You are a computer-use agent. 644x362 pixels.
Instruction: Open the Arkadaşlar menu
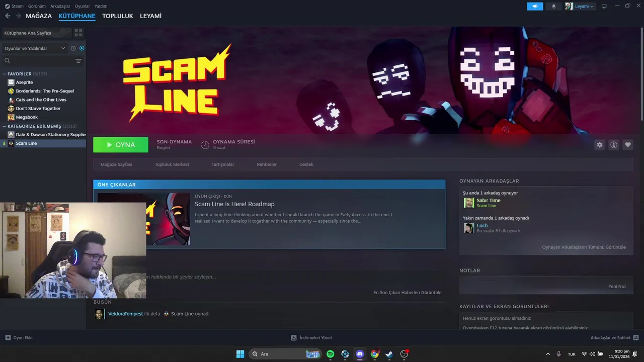(60, 6)
